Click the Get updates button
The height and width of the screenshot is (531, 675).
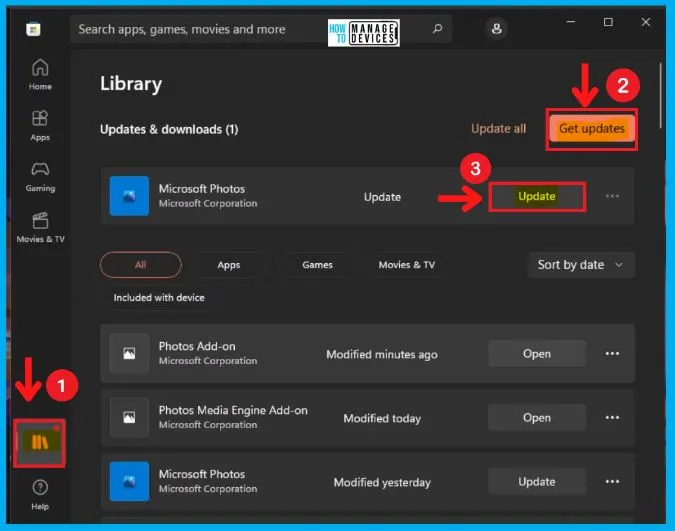[591, 129]
